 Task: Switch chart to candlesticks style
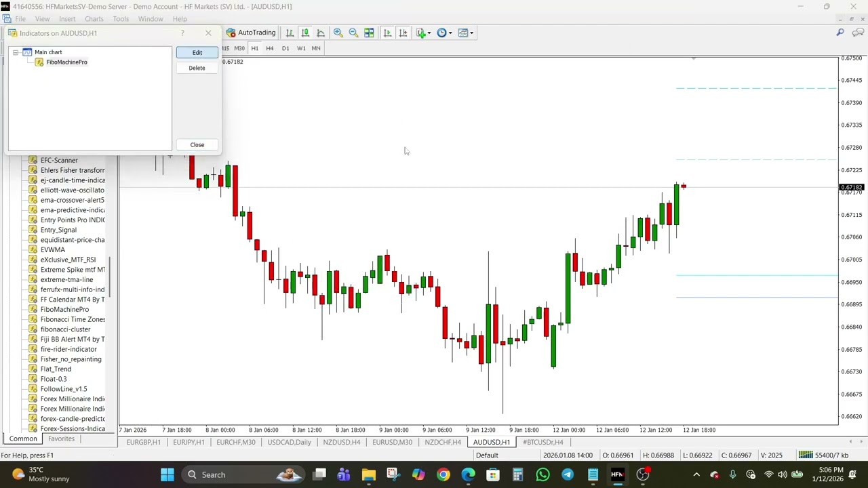(x=305, y=33)
